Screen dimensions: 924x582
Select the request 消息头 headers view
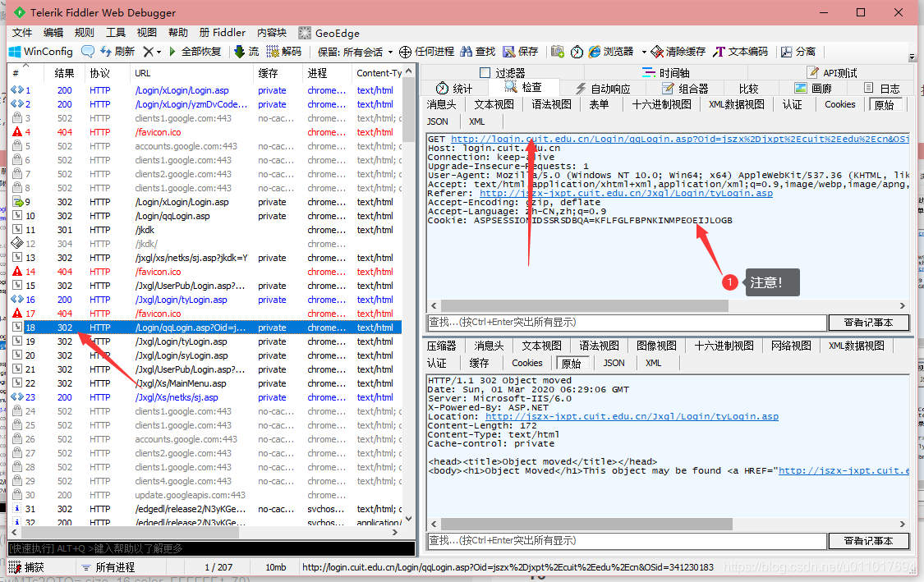[x=441, y=104]
